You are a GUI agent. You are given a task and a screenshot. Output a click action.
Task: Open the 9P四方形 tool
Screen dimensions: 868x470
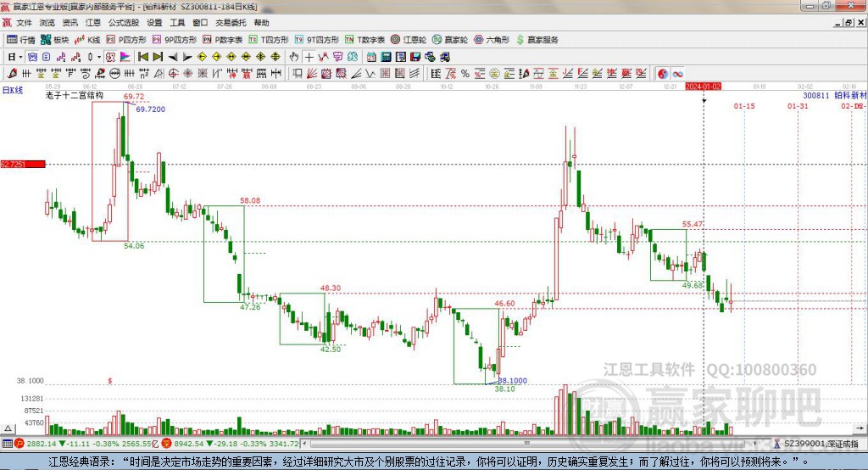point(175,40)
